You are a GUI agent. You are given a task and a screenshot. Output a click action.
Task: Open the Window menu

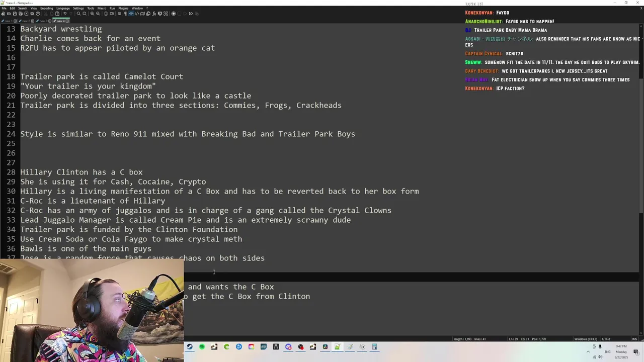137,8
